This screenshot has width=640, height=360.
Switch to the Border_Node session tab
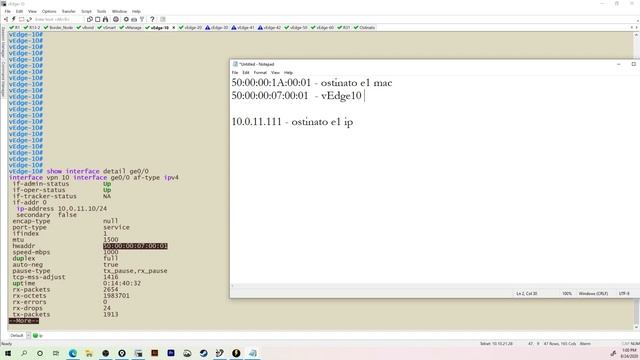58,28
